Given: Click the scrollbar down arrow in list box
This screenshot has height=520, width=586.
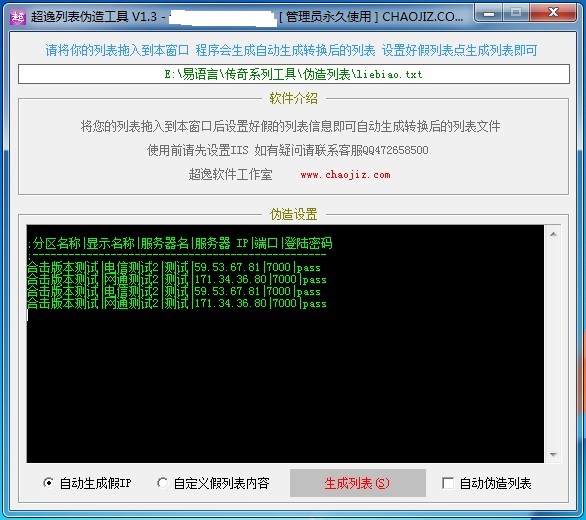Looking at the screenshot, I should (x=553, y=455).
